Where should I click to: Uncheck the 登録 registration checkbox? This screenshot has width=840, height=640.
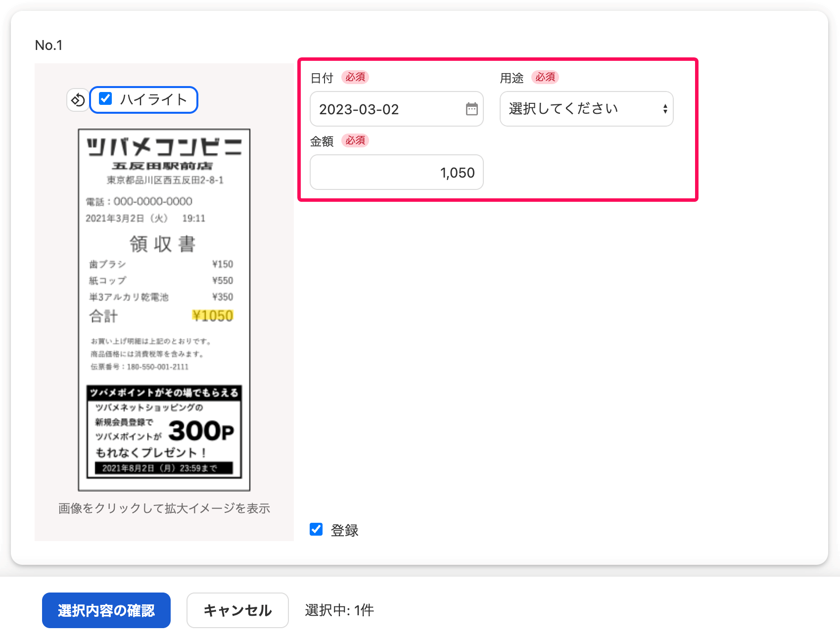(316, 530)
